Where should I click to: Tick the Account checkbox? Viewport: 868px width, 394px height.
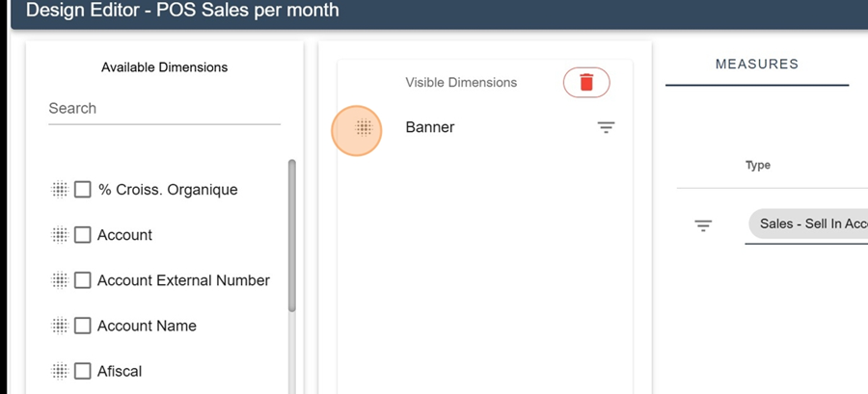pyautogui.click(x=83, y=235)
